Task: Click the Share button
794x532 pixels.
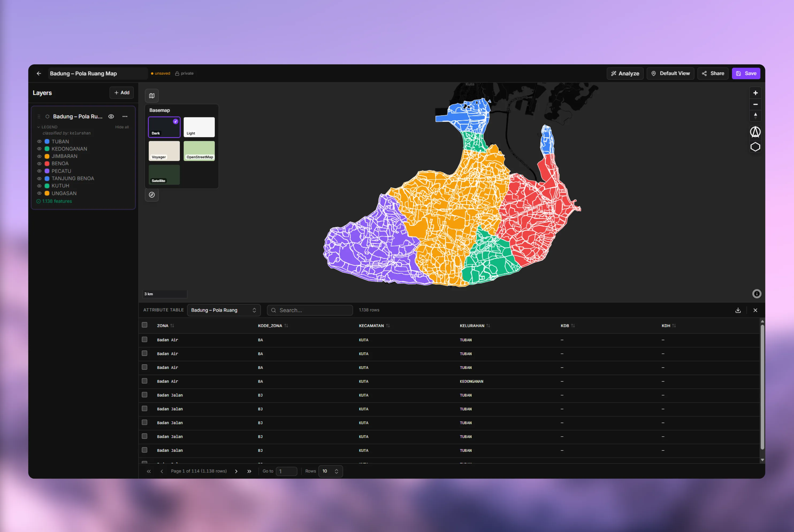Action: (x=713, y=74)
